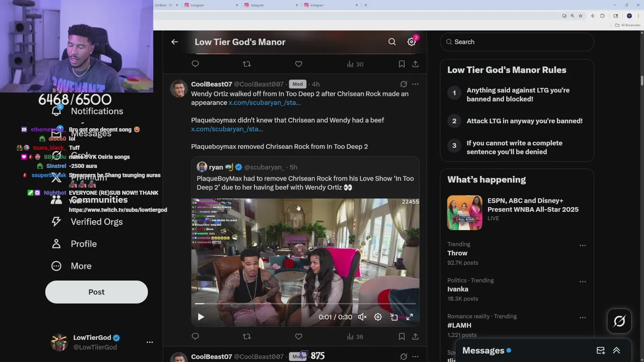Open CoolBeast07's profile avatar on Wendy Ortiz post
Viewport: 644px width, 362px height.
click(x=179, y=88)
